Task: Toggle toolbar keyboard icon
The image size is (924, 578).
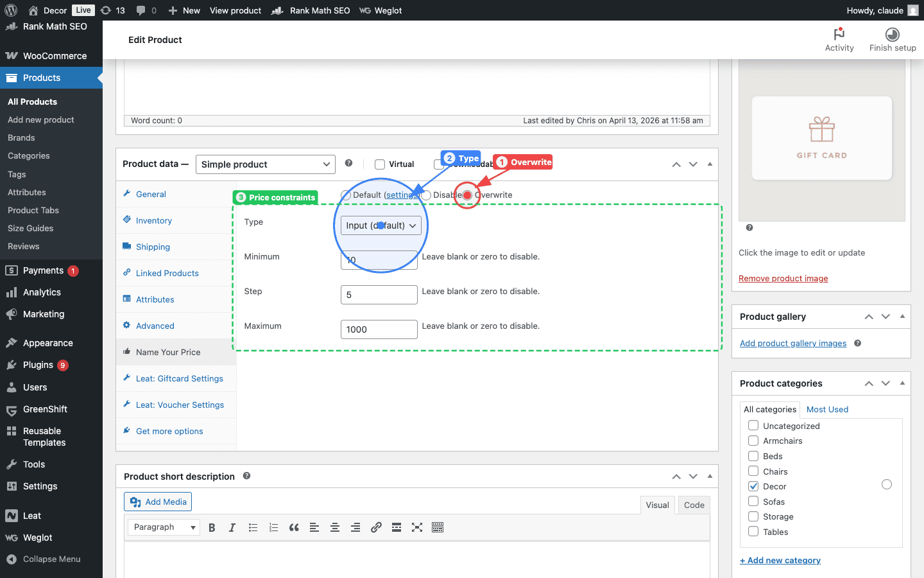Action: pos(438,527)
